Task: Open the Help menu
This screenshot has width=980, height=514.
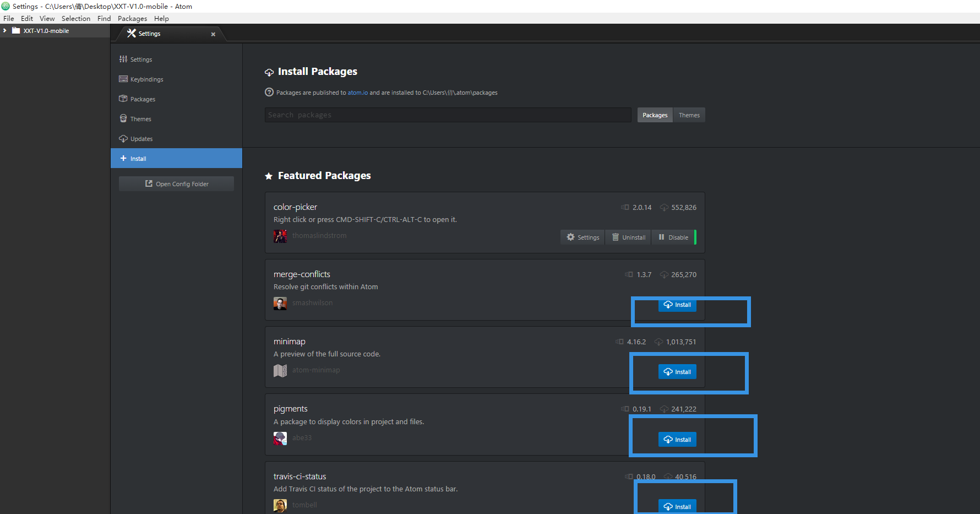Action: coord(161,18)
